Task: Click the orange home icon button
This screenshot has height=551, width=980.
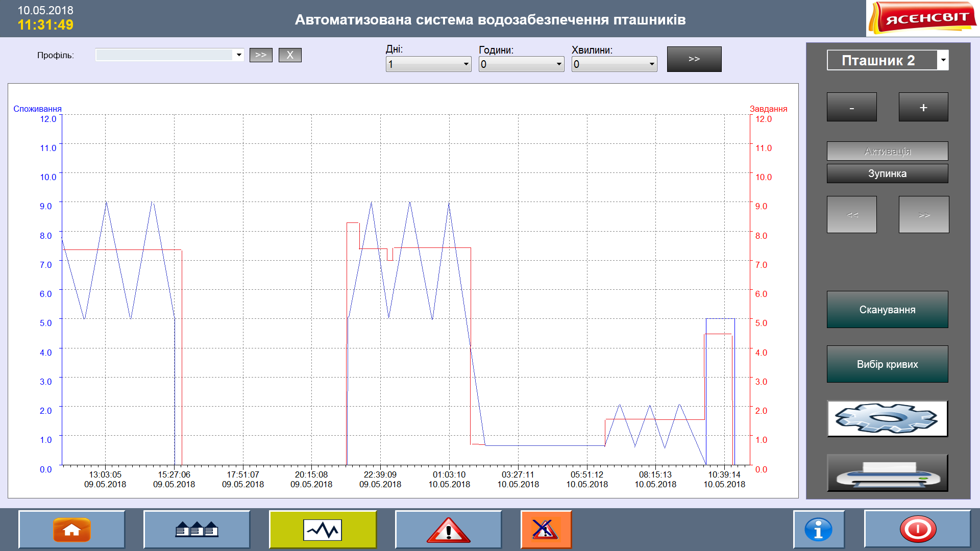Action: 72,530
